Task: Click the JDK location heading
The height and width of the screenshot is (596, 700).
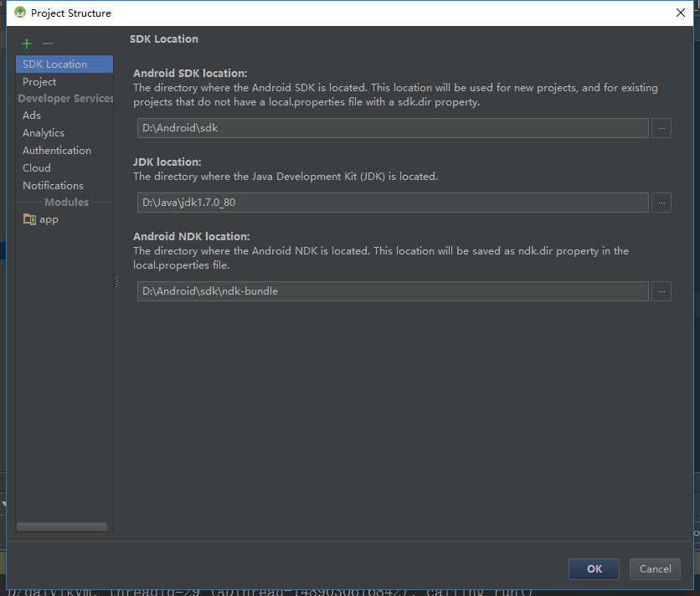Action: (x=167, y=162)
